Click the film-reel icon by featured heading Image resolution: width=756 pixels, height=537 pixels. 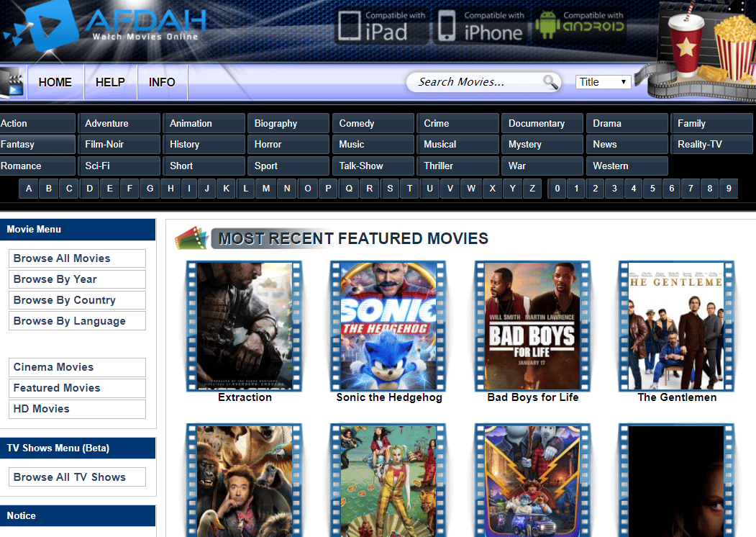pyautogui.click(x=191, y=238)
